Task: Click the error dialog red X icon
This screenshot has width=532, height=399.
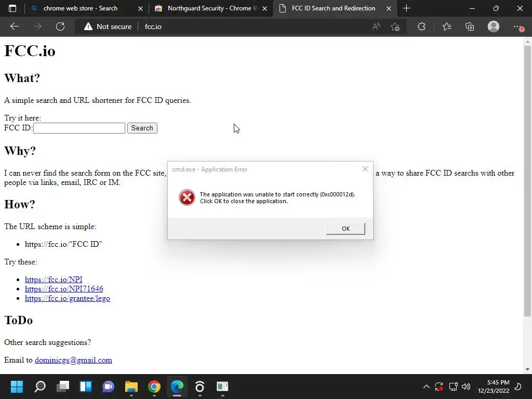Action: click(187, 197)
